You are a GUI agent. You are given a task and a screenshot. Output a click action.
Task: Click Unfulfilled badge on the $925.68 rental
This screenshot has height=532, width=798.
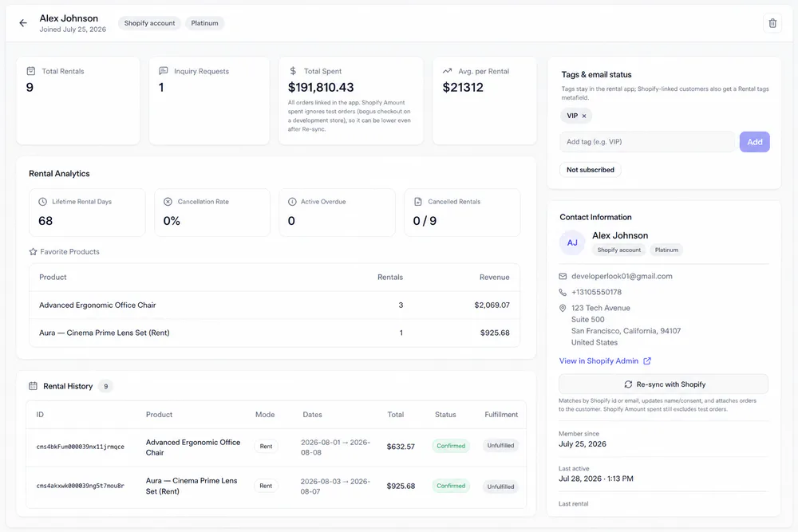501,487
